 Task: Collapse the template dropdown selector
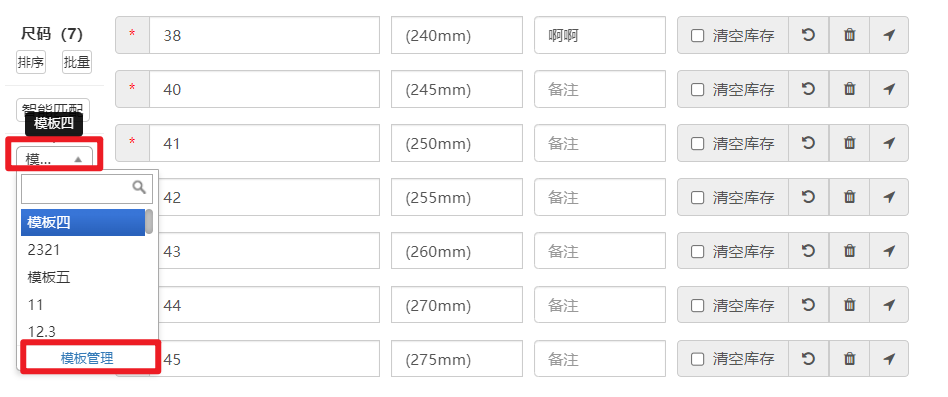[x=55, y=158]
